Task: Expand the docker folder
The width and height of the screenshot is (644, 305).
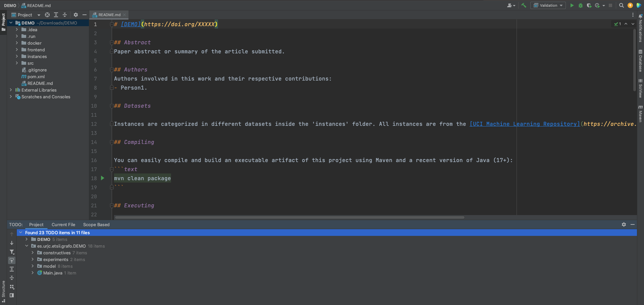Action: pos(17,43)
